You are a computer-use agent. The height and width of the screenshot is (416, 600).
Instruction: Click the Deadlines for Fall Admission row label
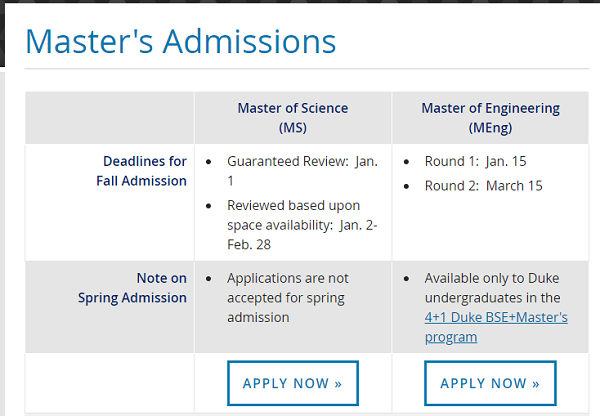(x=144, y=171)
